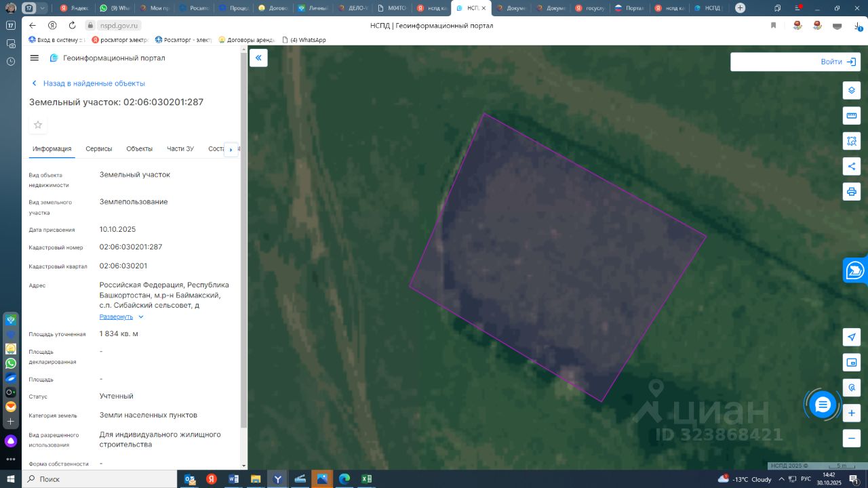
Task: Open more sidebar options (three dots)
Action: click(x=11, y=459)
